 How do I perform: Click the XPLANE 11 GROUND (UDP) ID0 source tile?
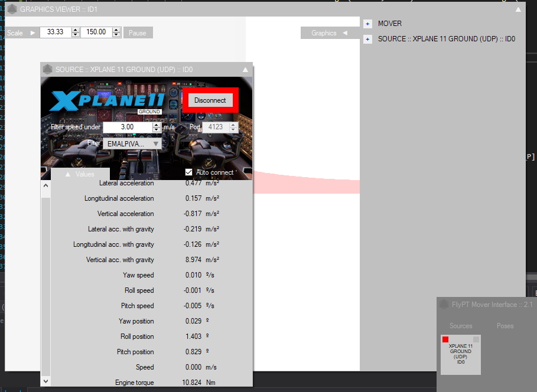[x=461, y=355]
